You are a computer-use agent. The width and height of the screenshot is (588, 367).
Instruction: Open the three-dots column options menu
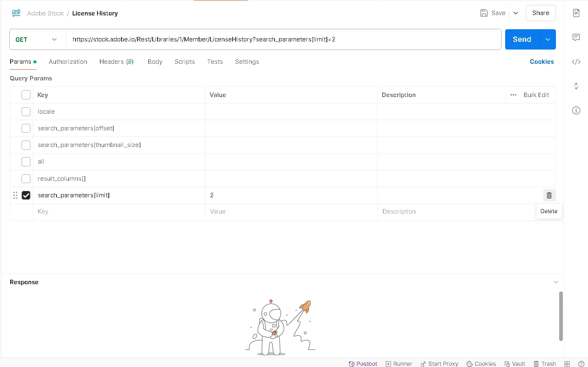[513, 95]
